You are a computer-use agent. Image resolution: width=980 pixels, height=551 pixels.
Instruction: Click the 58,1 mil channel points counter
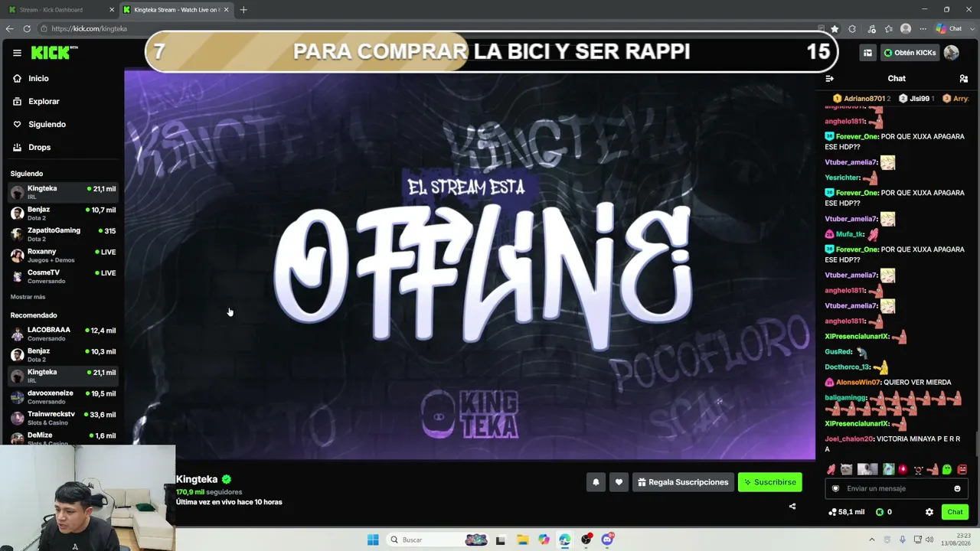pyautogui.click(x=847, y=512)
